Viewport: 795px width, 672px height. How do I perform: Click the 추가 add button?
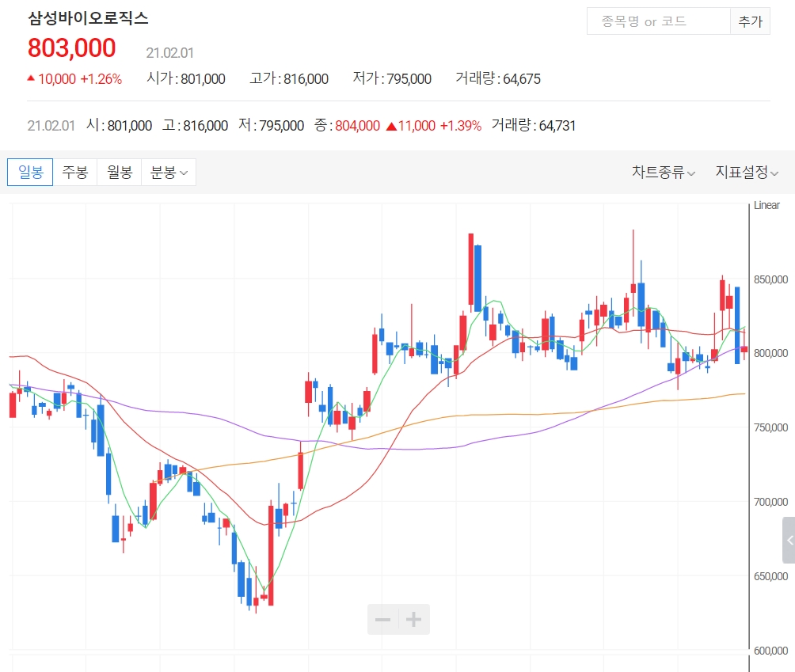coord(750,21)
